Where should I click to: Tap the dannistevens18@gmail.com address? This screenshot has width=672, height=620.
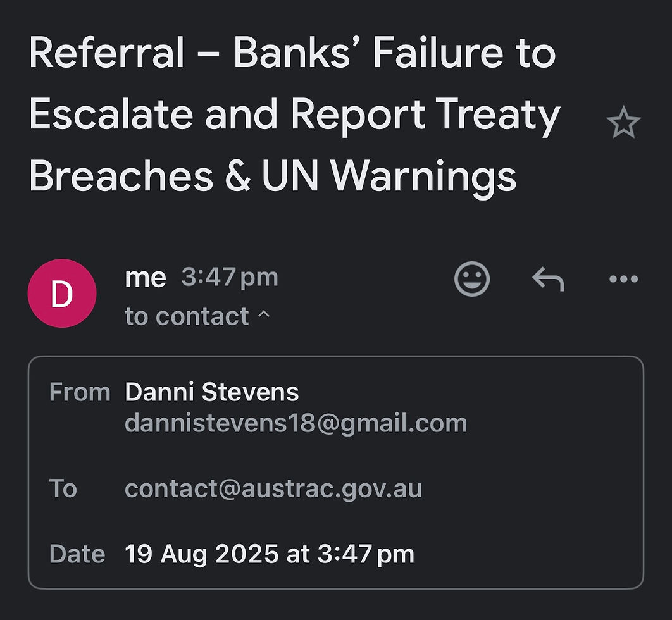coord(296,423)
